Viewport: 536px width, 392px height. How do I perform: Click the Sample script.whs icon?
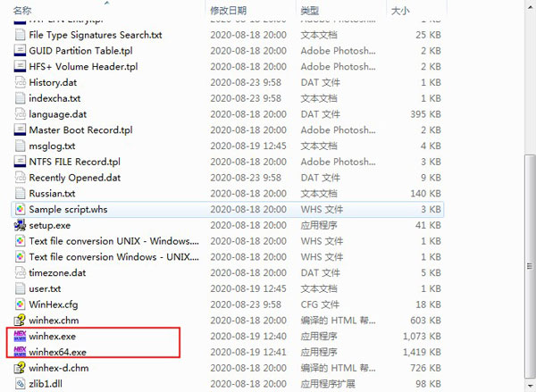(x=21, y=209)
